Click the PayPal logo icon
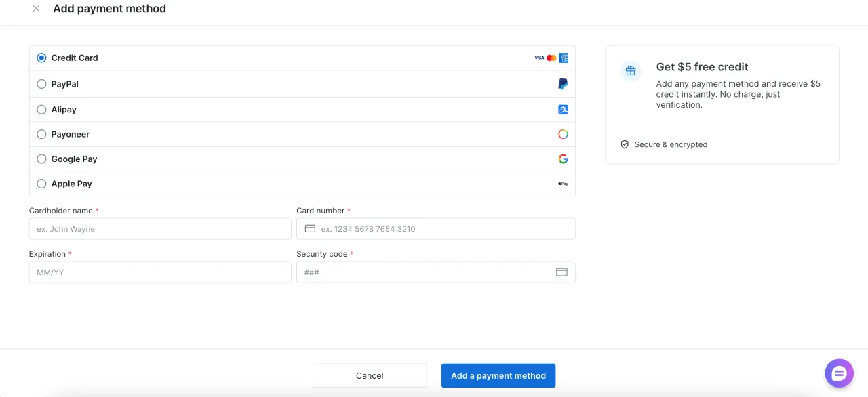The width and height of the screenshot is (868, 397). point(563,84)
